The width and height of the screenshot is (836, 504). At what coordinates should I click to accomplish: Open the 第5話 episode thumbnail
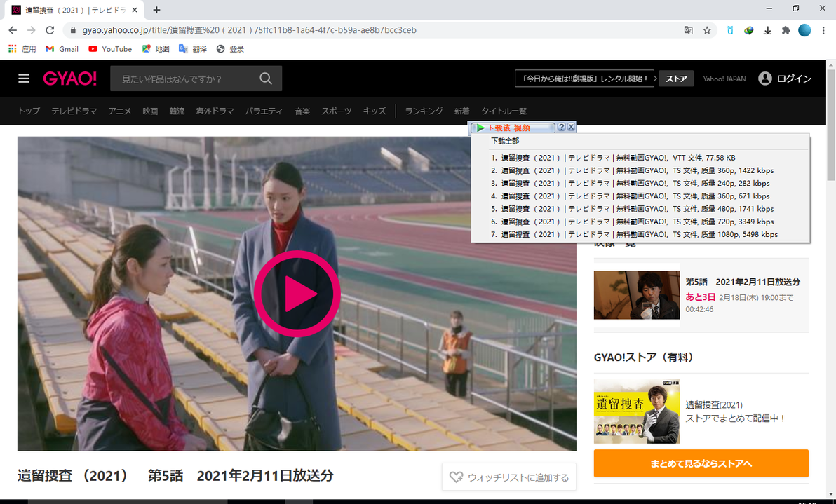pos(637,295)
